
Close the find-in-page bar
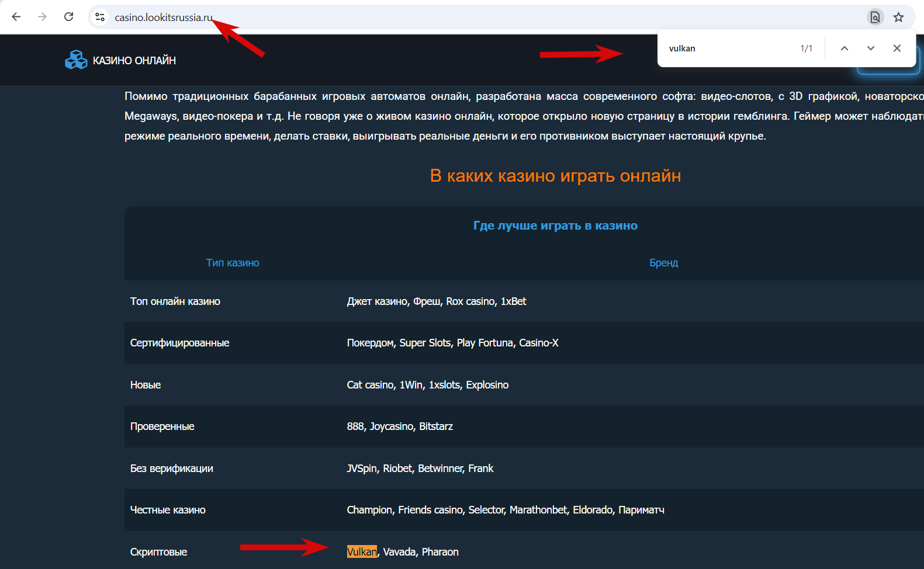[x=897, y=48]
